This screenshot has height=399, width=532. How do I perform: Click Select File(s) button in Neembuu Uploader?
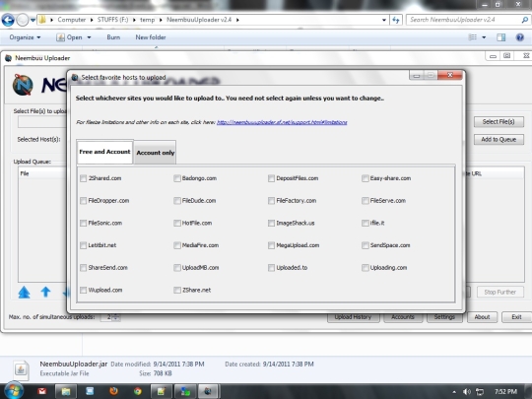(499, 122)
